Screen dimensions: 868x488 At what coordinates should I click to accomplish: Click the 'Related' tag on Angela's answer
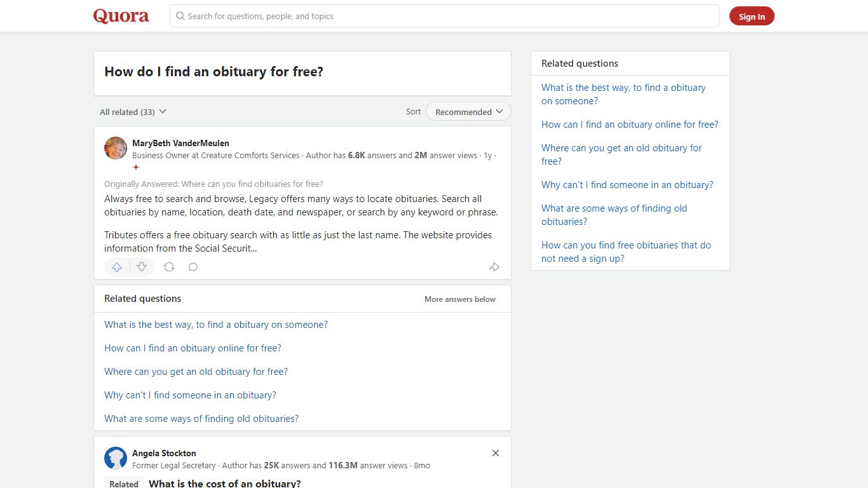pos(124,484)
